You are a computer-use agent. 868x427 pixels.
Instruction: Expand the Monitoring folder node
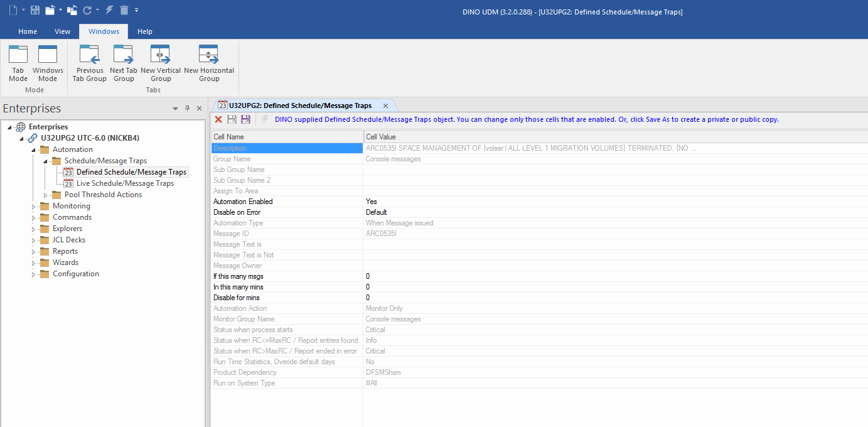coord(34,207)
